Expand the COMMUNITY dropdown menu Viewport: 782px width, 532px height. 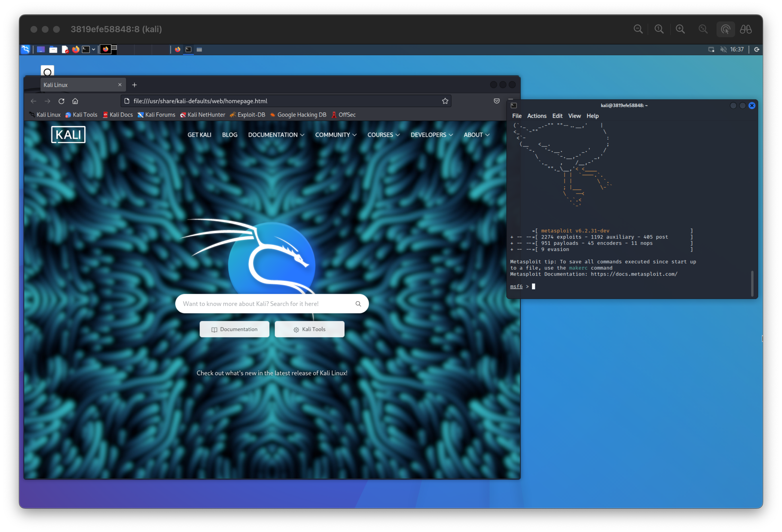click(x=335, y=135)
